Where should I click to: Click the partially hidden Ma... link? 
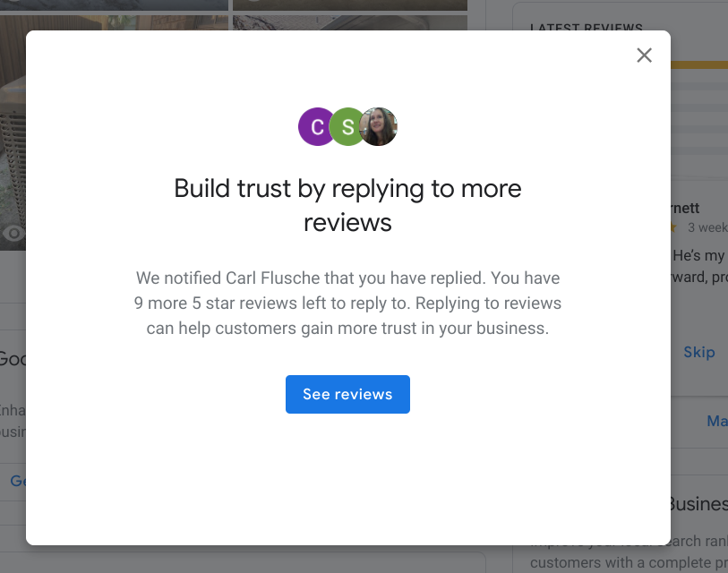[x=717, y=421]
